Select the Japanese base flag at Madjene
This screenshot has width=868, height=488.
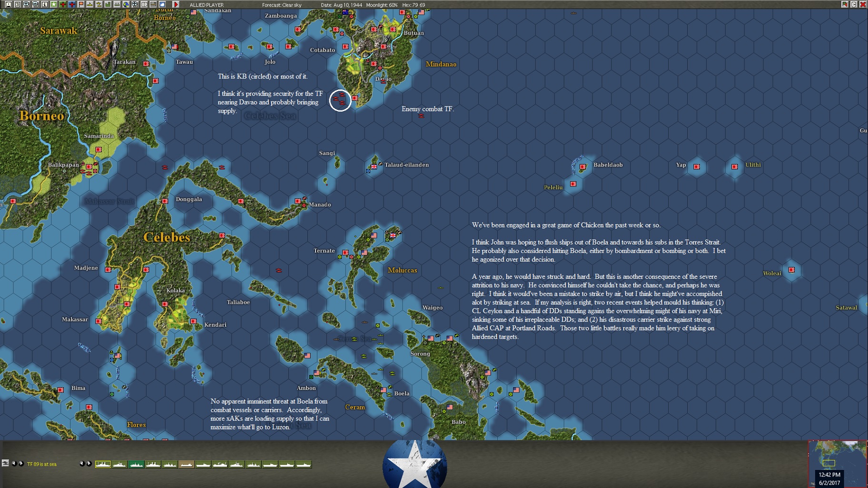108,270
